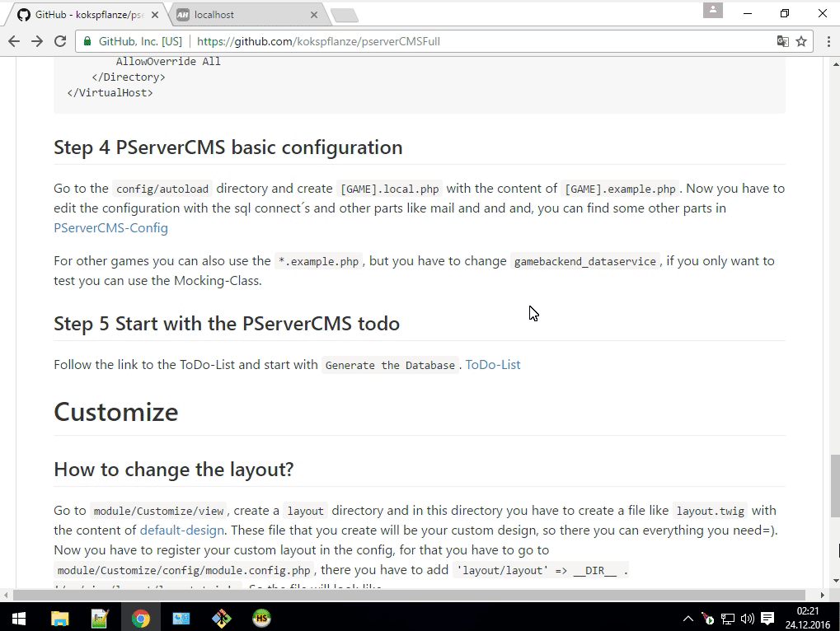
Task: Click the horizontal scrollbar at the page bottom
Action: click(412, 595)
